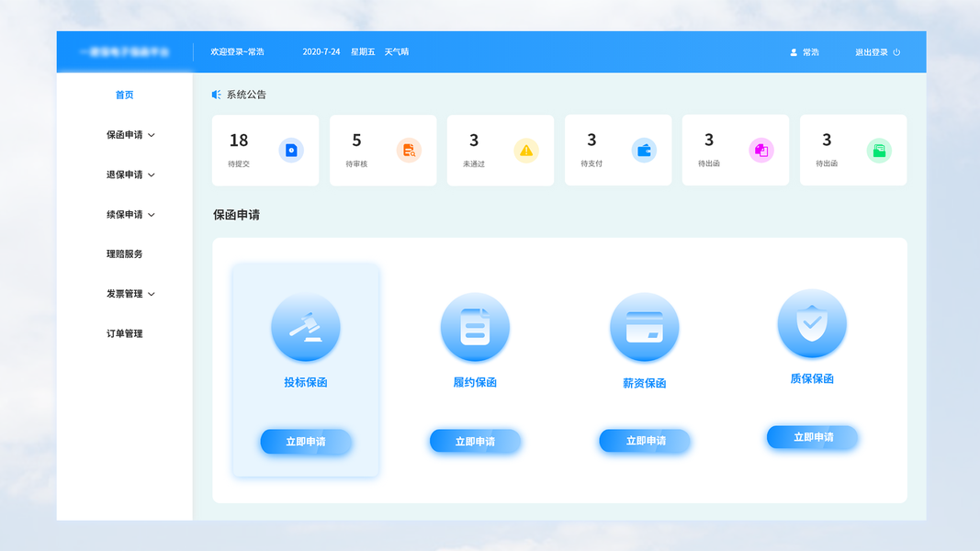The height and width of the screenshot is (551, 980).
Task: Click 天气晴 in the header
Action: [397, 51]
